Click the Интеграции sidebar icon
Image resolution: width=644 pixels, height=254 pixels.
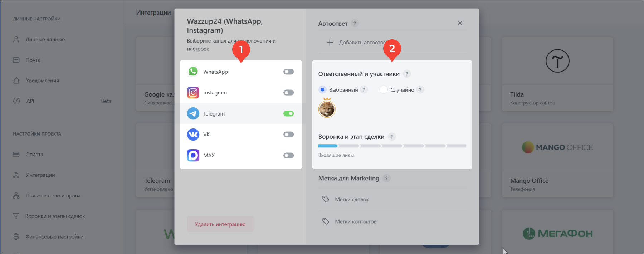[x=16, y=175]
